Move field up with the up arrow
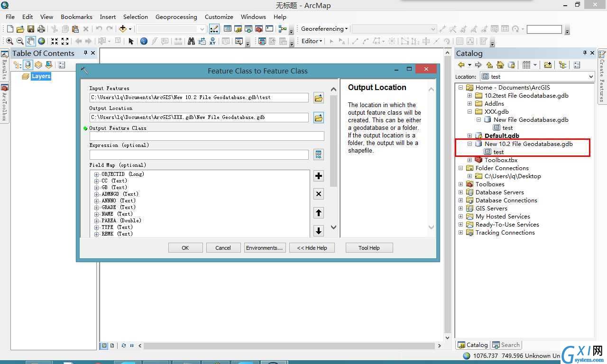Image resolution: width=607 pixels, height=364 pixels. [x=319, y=213]
